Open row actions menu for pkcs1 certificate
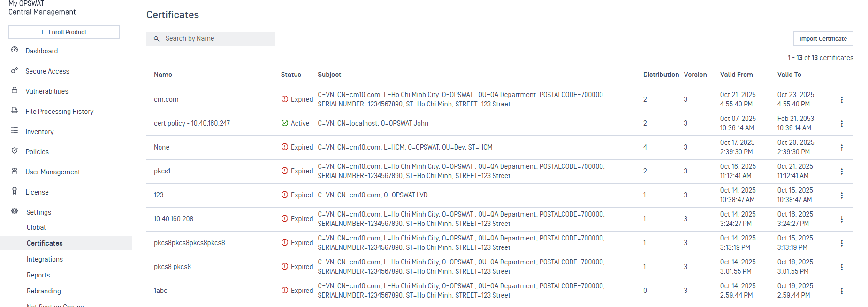Image resolution: width=868 pixels, height=307 pixels. [842, 172]
